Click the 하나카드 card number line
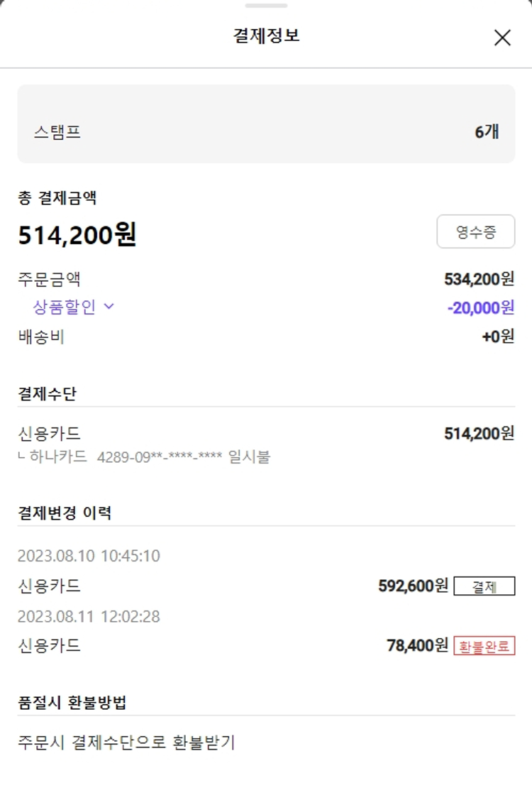The image size is (532, 800). click(x=149, y=457)
